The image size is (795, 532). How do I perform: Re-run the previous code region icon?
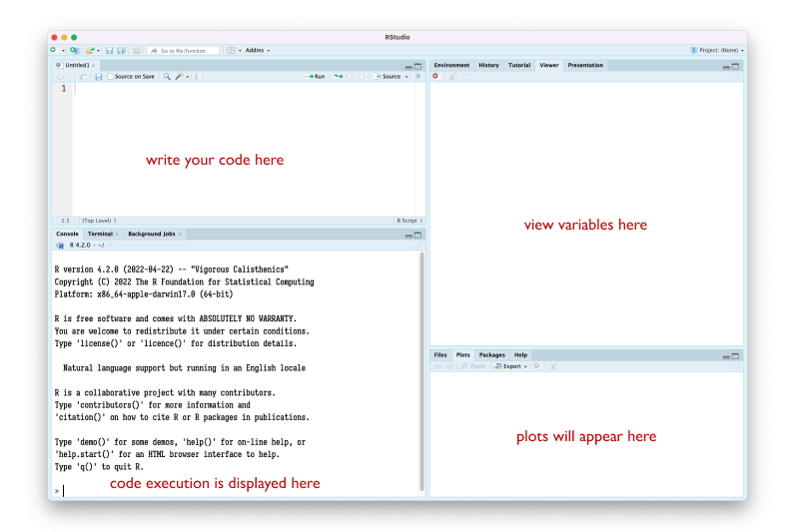tap(339, 77)
